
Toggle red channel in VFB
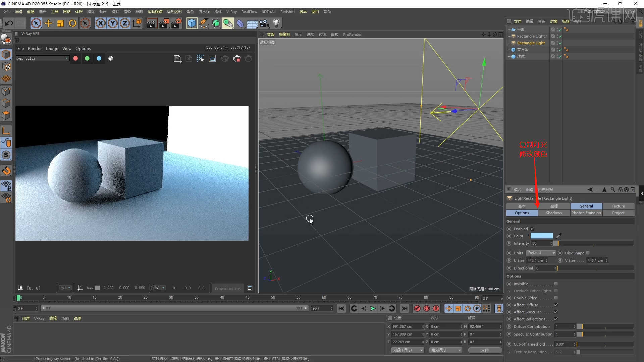point(75,58)
